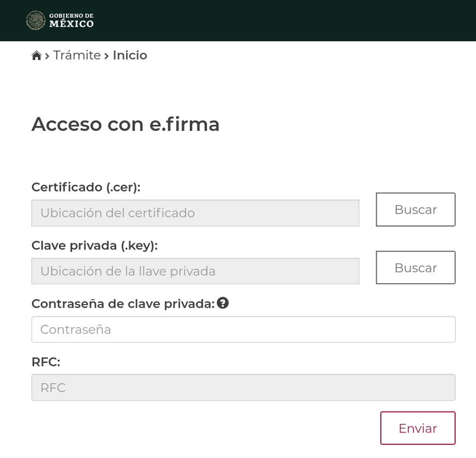This screenshot has height=458, width=476.
Task: Go to the Trámite breadcrumb link
Action: click(x=77, y=55)
